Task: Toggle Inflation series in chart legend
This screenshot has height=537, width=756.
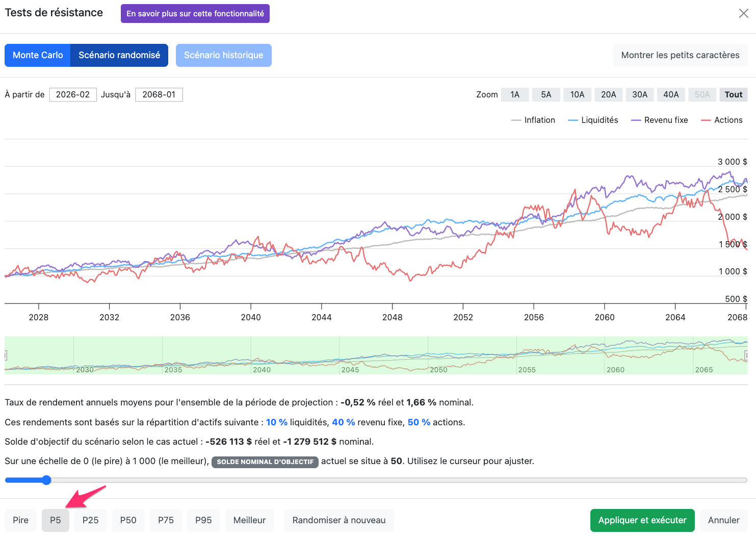Action: pos(533,120)
